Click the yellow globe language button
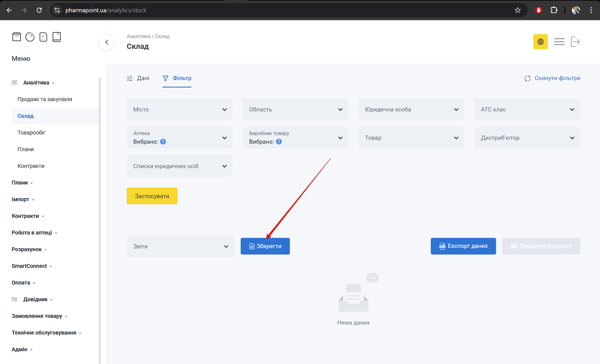The width and height of the screenshot is (600, 364). (540, 42)
